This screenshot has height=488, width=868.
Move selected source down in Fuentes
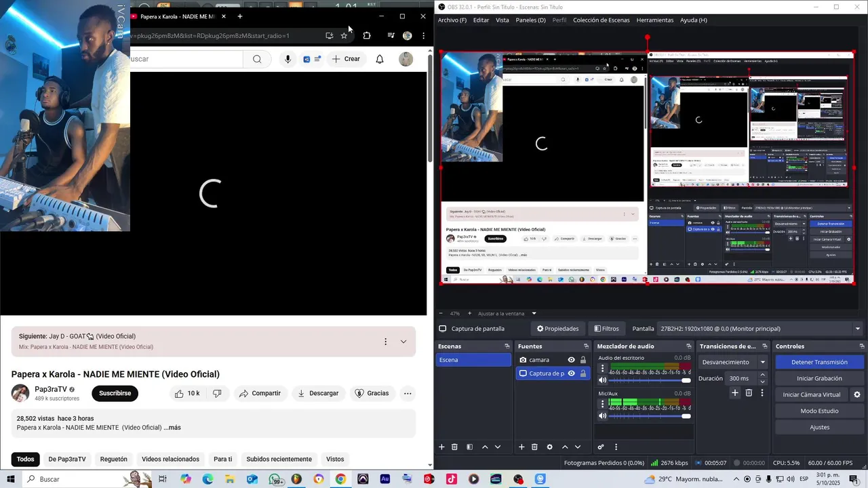pos(578,447)
